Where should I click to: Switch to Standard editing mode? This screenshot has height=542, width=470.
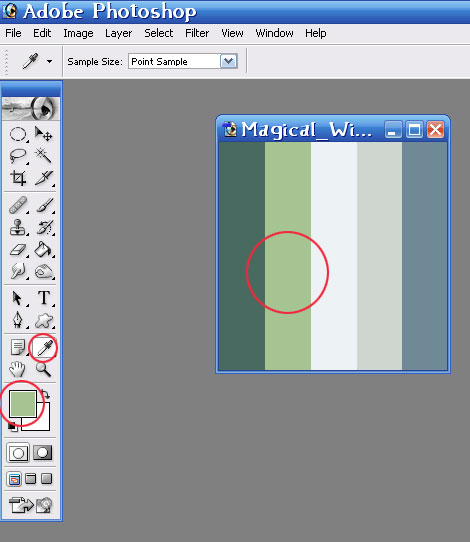coord(18,453)
